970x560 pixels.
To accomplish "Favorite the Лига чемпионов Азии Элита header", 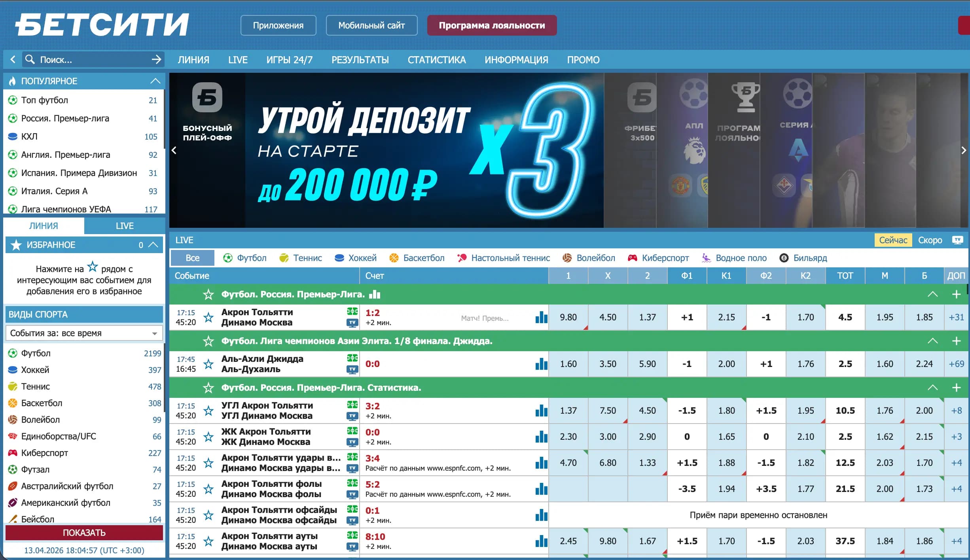I will click(208, 341).
